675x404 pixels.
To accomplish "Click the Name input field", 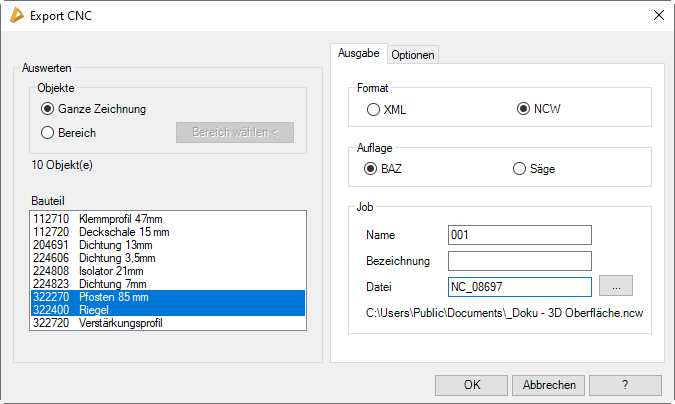I will 520,235.
